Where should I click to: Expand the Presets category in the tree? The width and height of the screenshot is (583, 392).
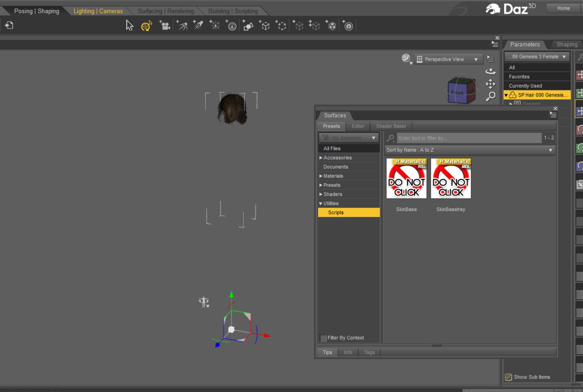coord(321,185)
